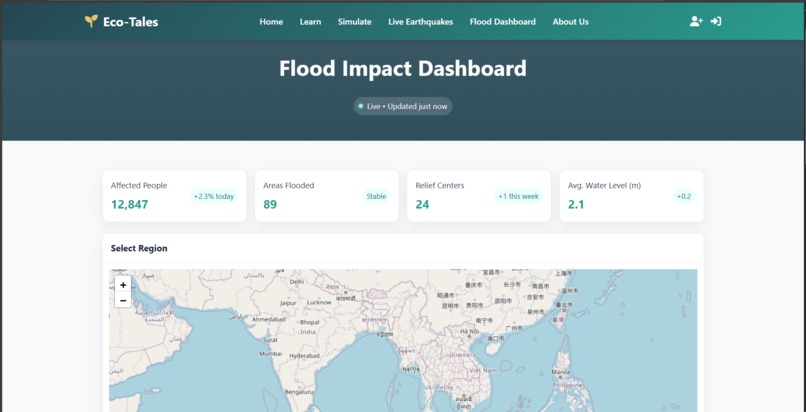Click the +2.3% today badge
Screen dimensions: 806x412
(214, 196)
